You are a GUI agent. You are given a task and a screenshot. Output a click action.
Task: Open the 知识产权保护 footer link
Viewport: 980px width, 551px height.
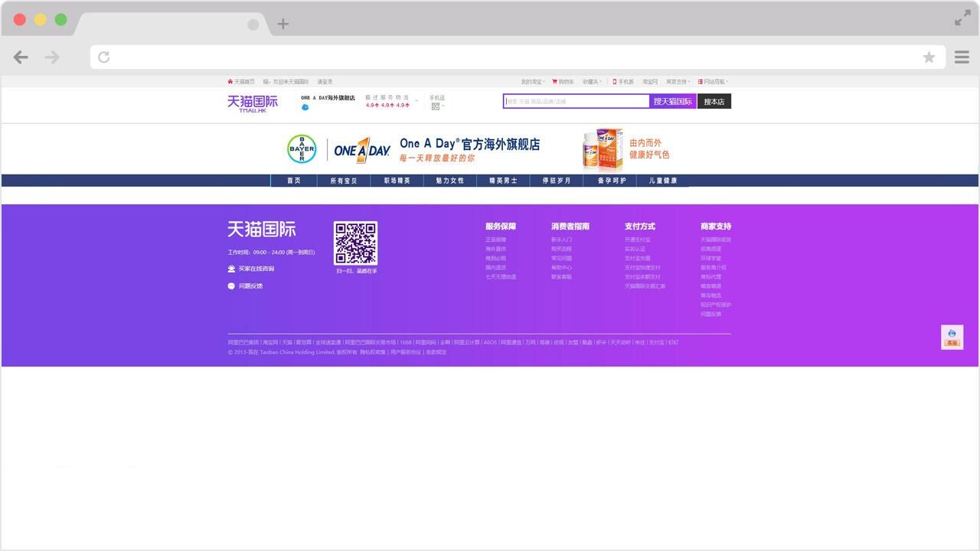coord(716,305)
